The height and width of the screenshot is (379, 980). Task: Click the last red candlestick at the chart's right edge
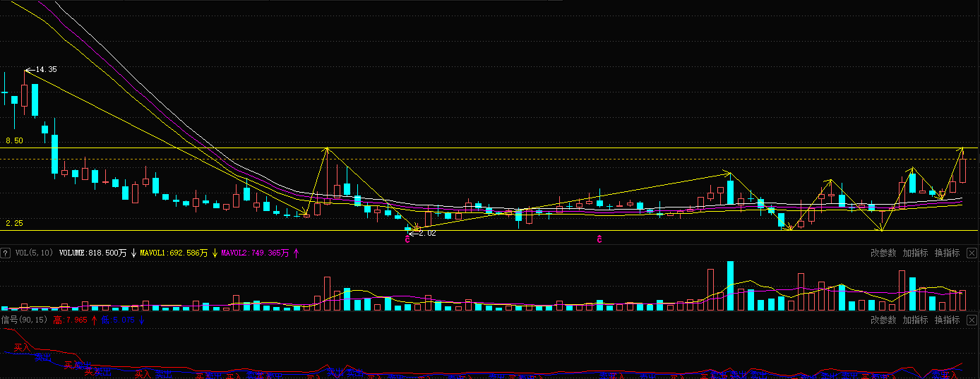[962, 172]
